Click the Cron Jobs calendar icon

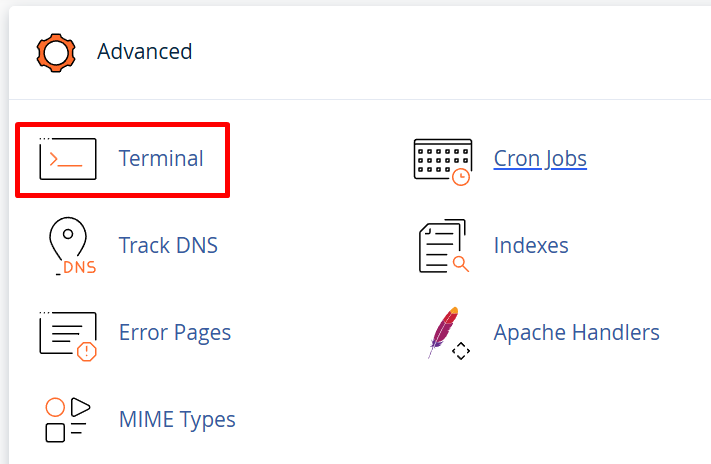443,162
